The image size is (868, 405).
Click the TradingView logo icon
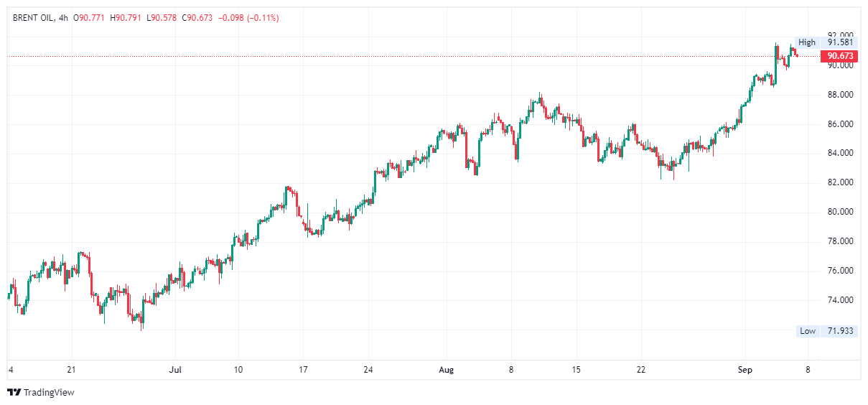(14, 392)
